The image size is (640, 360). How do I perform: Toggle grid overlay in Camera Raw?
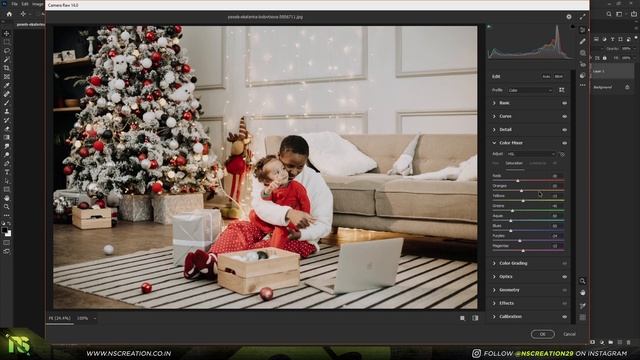[x=582, y=317]
